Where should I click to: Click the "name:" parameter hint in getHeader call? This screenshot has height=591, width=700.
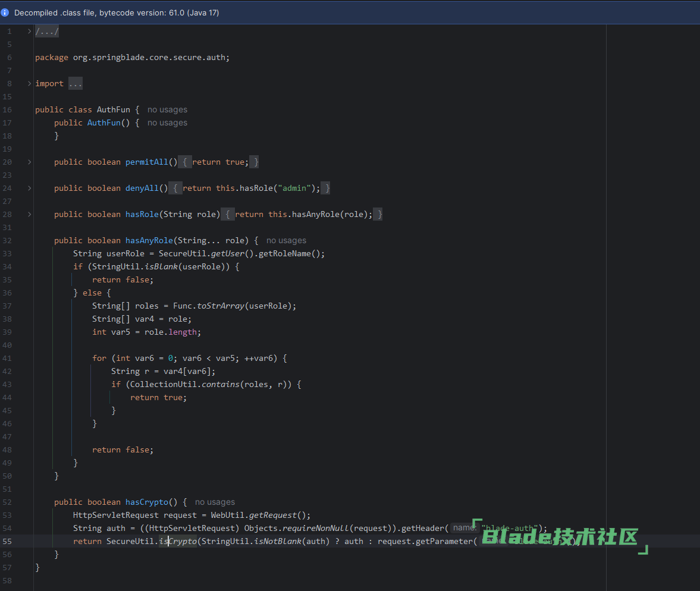click(464, 528)
